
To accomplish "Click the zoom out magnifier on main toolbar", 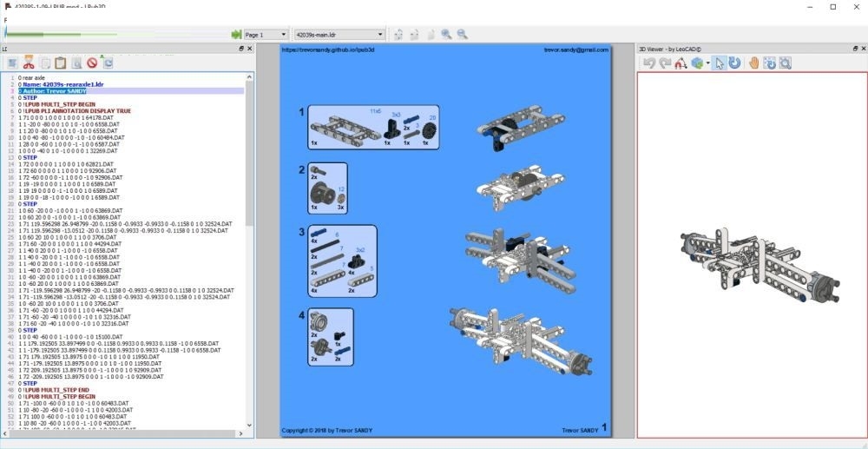I will point(463,35).
